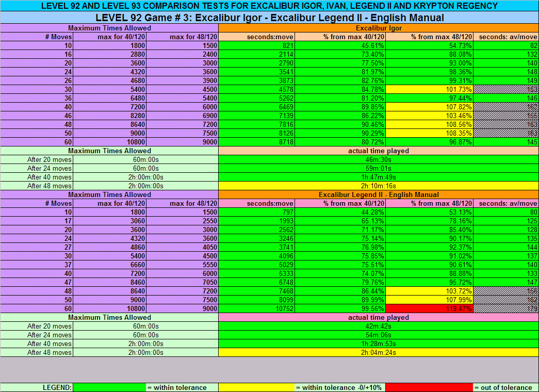The height and width of the screenshot is (392, 539).
Task: Select the 'LEVEL 92 AND LEVEL 93 COMPARISON TESTS' title
Action: coord(269,6)
